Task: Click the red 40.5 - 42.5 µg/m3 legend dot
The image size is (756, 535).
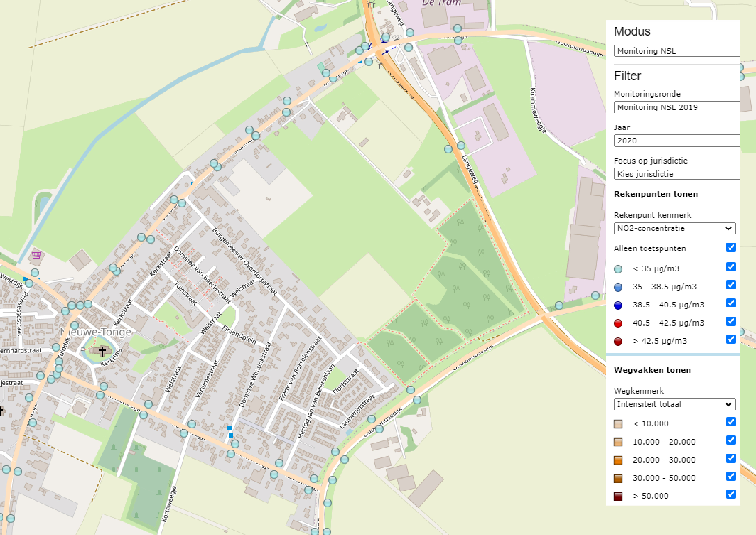Action: pos(618,323)
